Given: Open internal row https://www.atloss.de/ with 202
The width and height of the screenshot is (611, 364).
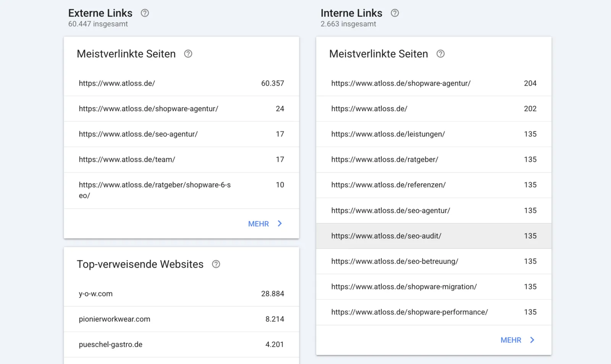Looking at the screenshot, I should pyautogui.click(x=434, y=109).
